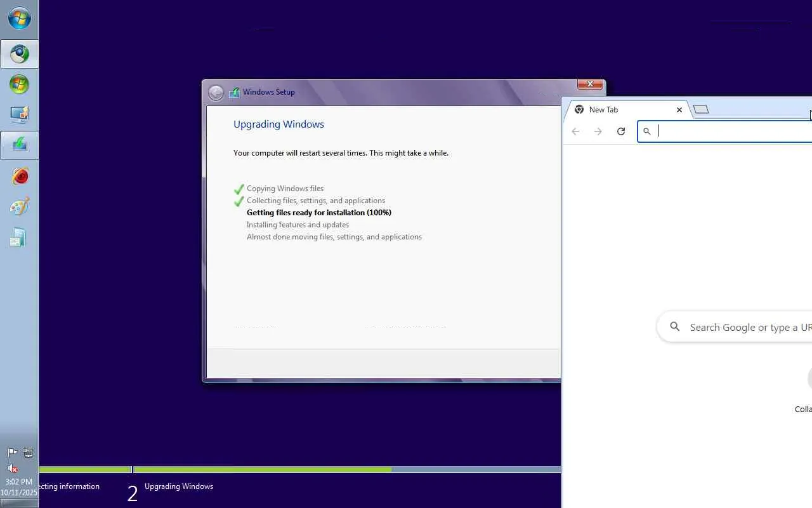Click 'Getting files ready for installation (100%)'

[x=319, y=213]
